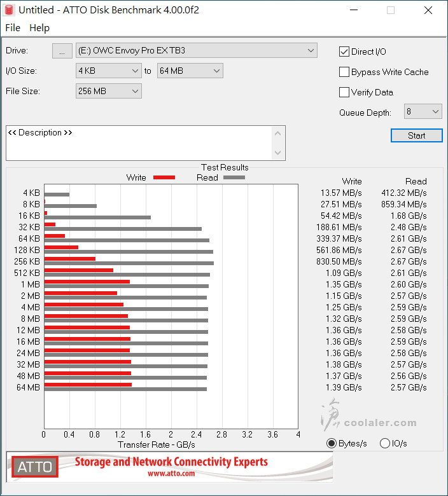
Task: Browse for drive with the ... button
Action: (x=62, y=51)
